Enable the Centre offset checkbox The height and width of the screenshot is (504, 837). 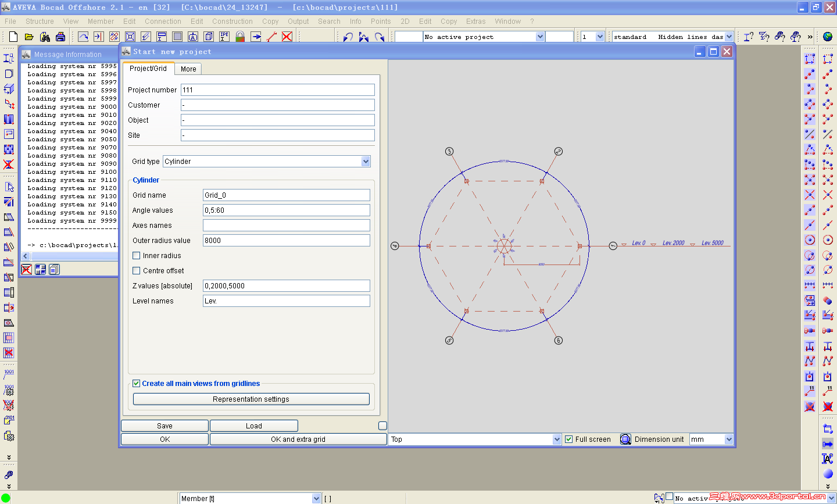pos(137,271)
